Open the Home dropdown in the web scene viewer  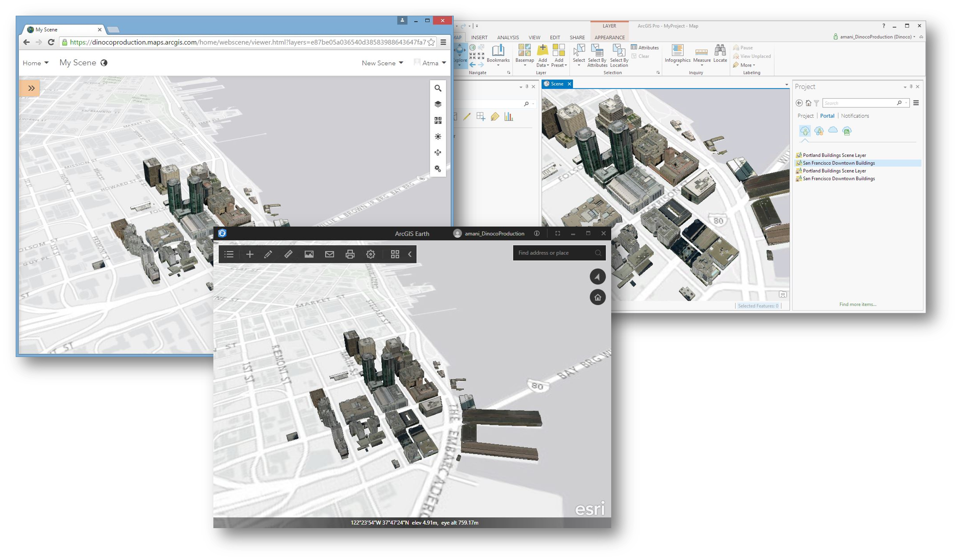click(x=35, y=63)
